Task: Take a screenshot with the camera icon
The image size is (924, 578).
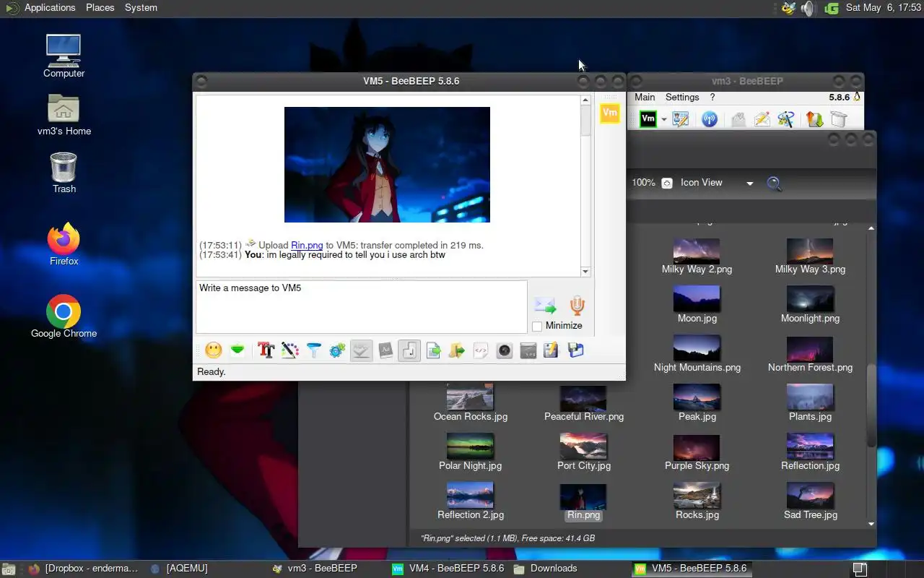Action: coord(504,350)
